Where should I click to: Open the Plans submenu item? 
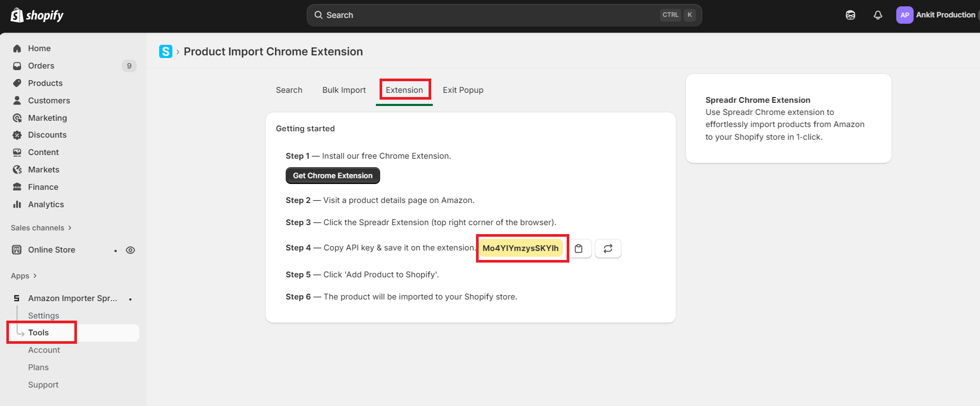click(x=38, y=368)
